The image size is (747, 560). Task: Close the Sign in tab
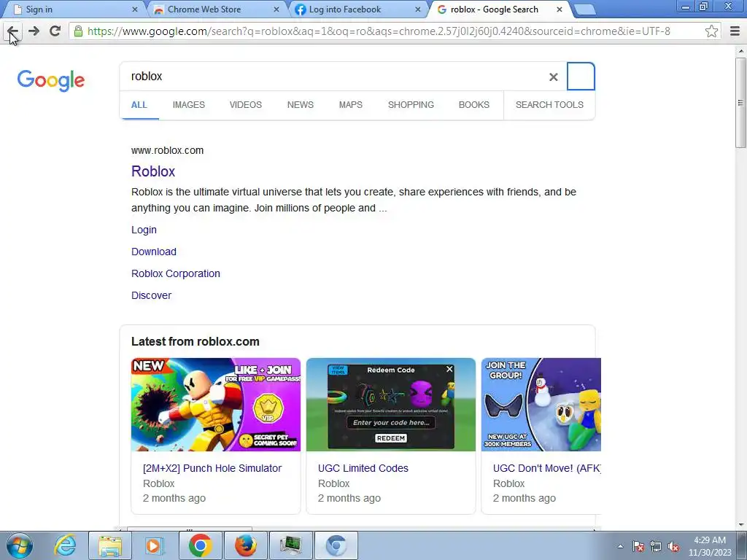click(135, 9)
